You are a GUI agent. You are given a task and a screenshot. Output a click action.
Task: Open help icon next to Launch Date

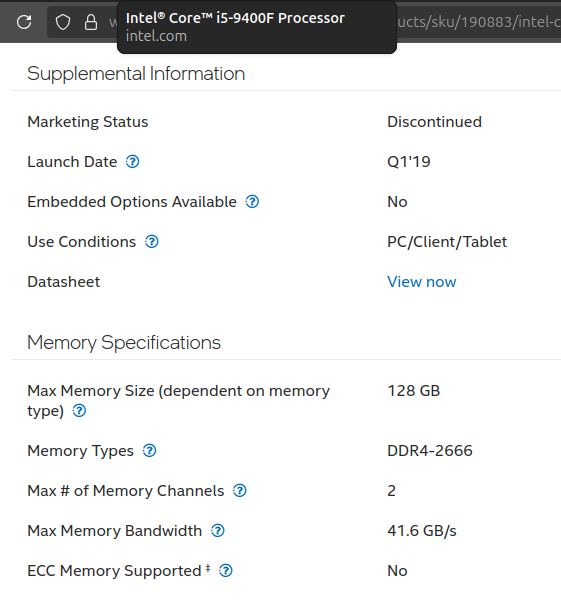[133, 162]
